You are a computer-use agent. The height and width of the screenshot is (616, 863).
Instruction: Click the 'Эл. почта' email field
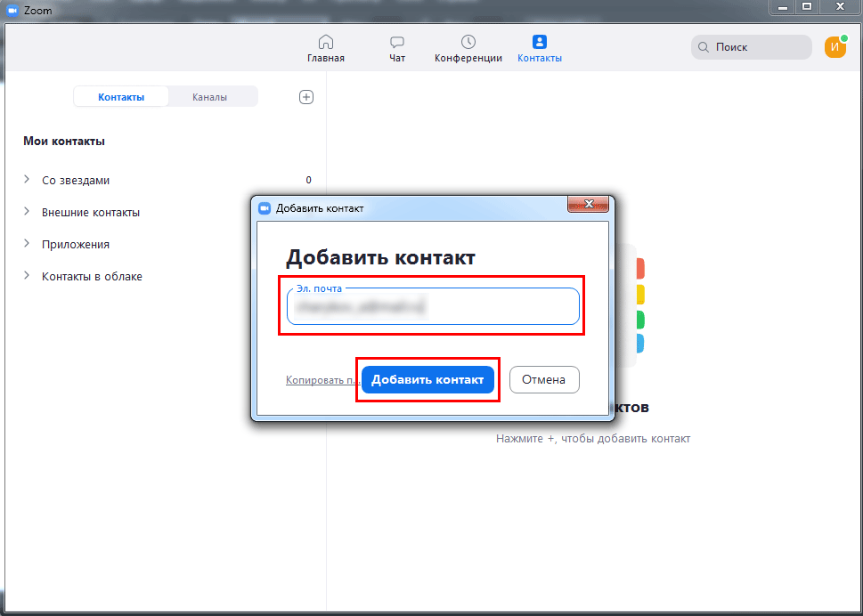coord(433,308)
